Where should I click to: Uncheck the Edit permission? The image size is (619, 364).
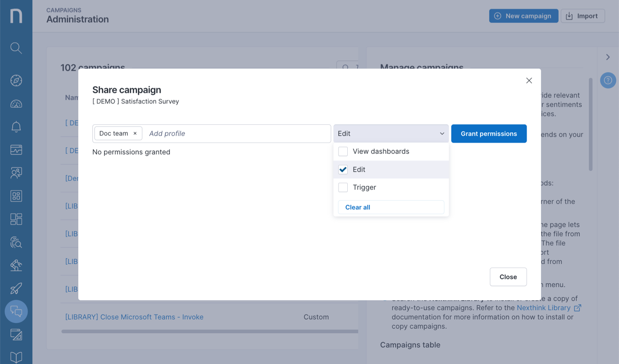[343, 169]
